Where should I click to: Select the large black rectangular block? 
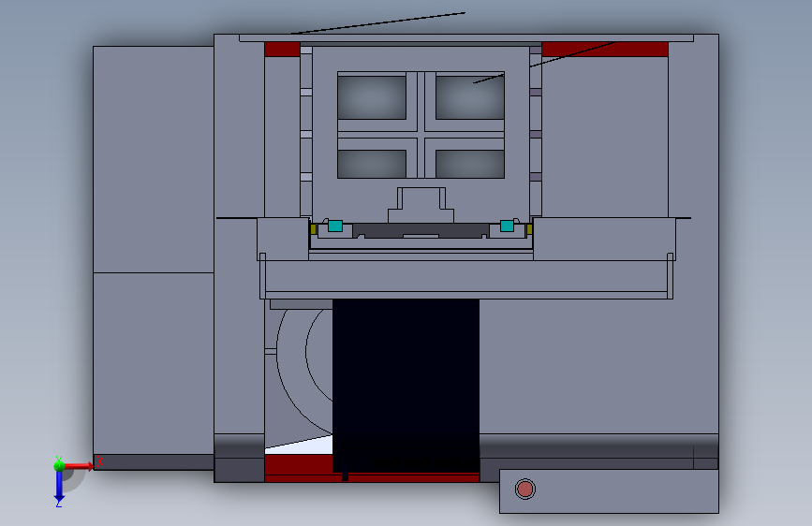406,386
